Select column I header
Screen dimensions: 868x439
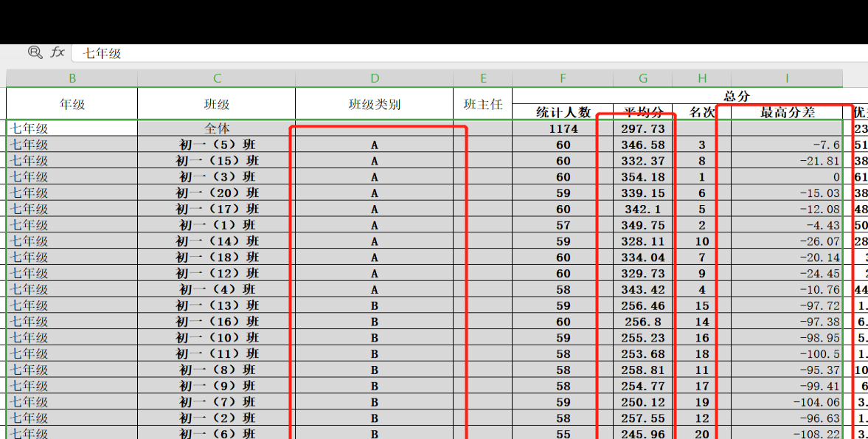[787, 79]
